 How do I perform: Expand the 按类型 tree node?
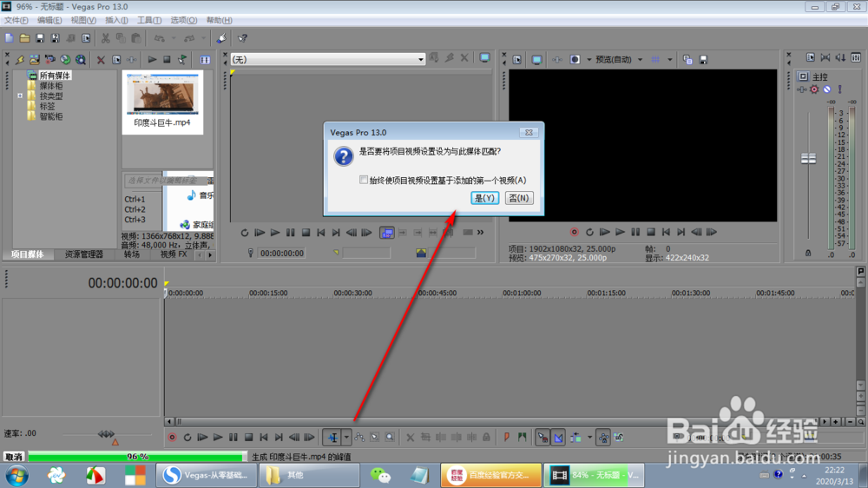20,96
